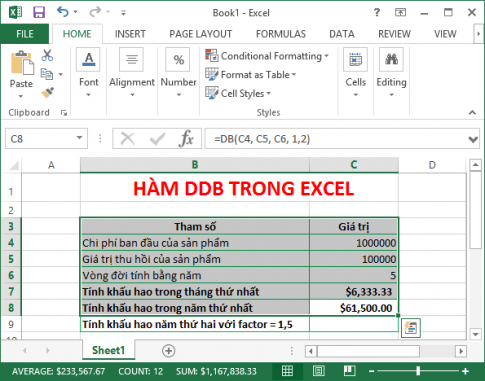Click horizontal scrollbar right arrow

point(461,351)
